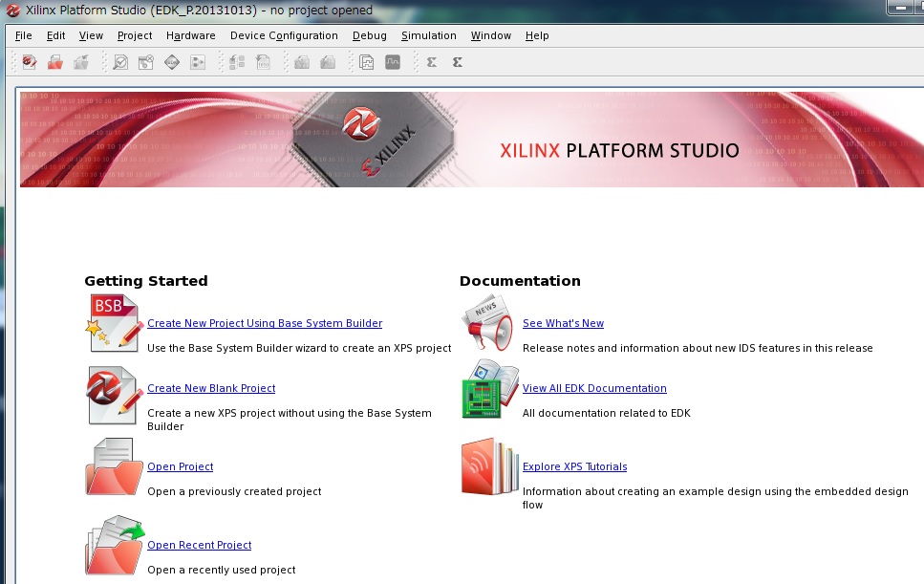924x584 pixels.
Task: Click the Open Project link
Action: [x=181, y=466]
